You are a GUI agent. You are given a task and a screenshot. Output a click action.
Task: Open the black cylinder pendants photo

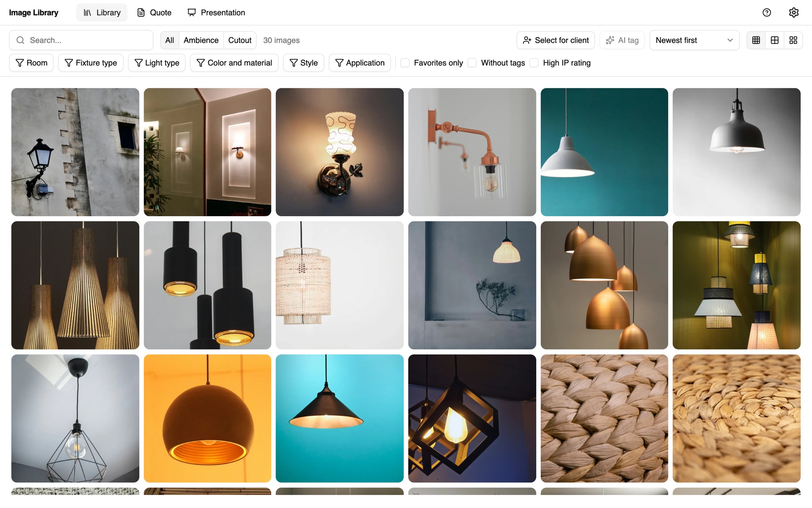[x=207, y=285]
